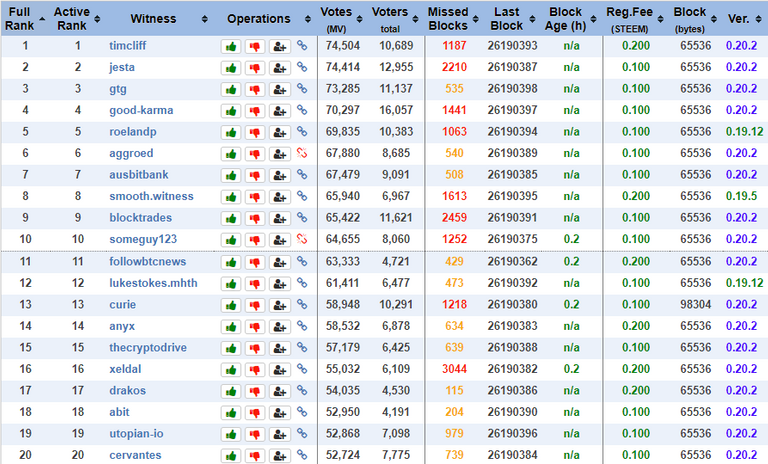Sort by Witness column header
Screen dimensions: 768x464
click(x=160, y=19)
